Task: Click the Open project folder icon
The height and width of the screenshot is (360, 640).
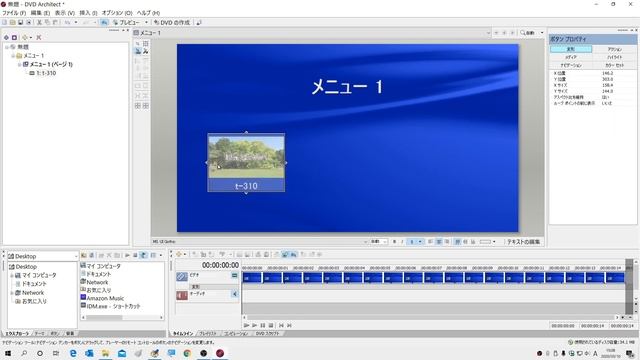Action: (12, 22)
